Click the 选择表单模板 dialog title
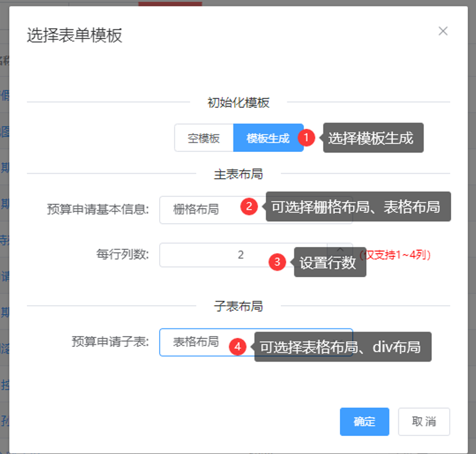Image resolution: width=476 pixels, height=454 pixels. 74,35
